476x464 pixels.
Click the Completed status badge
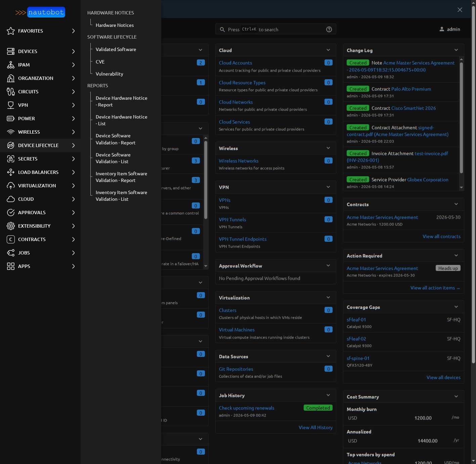tap(318, 408)
